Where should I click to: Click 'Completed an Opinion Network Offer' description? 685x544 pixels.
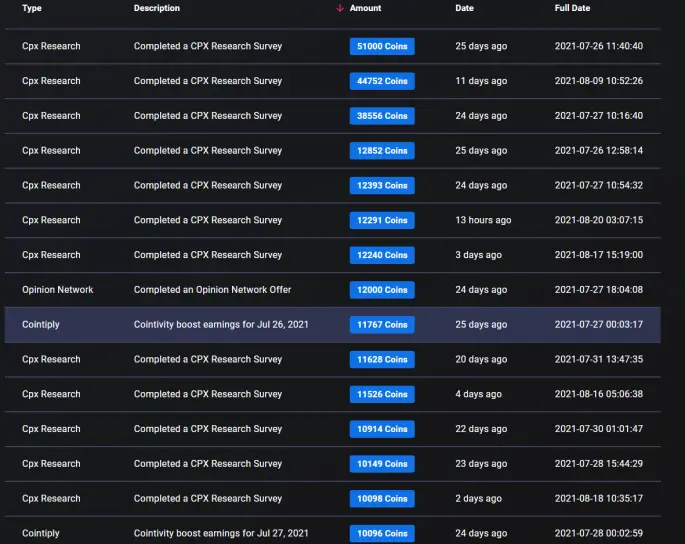(212, 290)
